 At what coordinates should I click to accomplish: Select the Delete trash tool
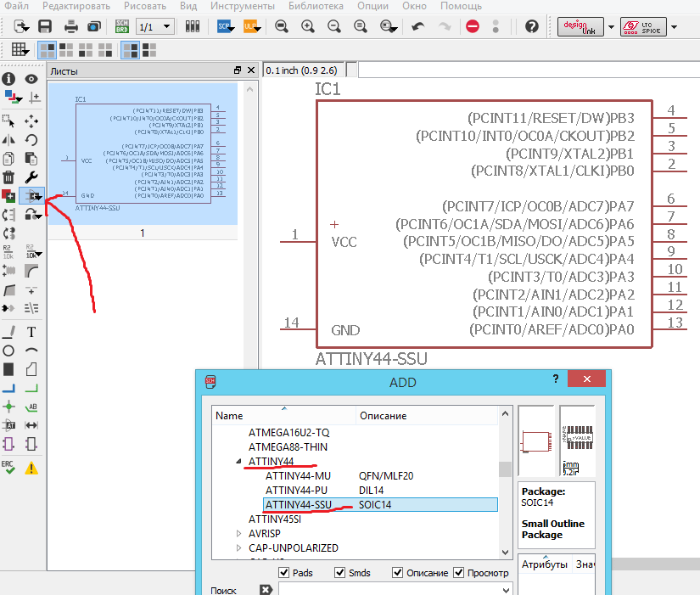(x=8, y=177)
